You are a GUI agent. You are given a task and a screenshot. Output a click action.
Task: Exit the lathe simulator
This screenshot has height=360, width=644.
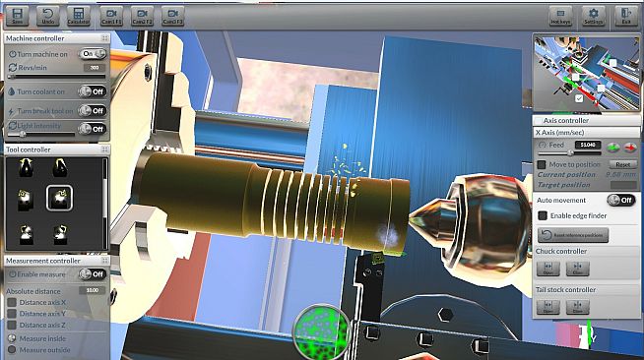click(x=626, y=17)
